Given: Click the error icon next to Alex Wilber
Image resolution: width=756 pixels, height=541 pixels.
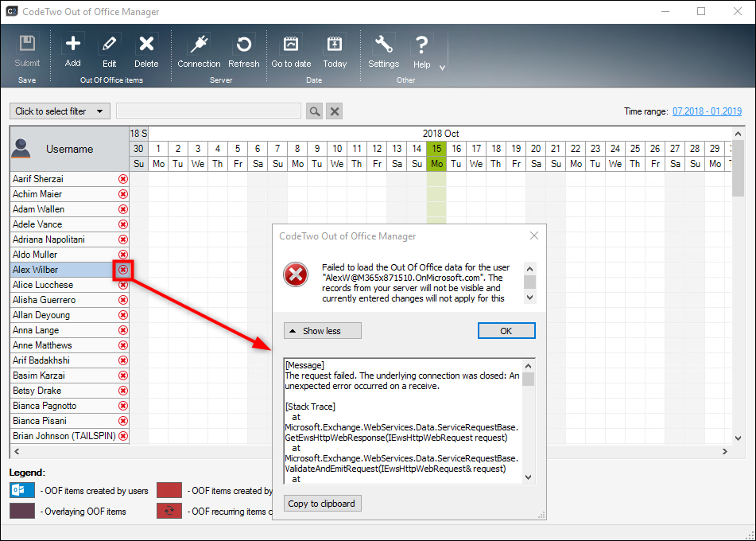Looking at the screenshot, I should [123, 270].
